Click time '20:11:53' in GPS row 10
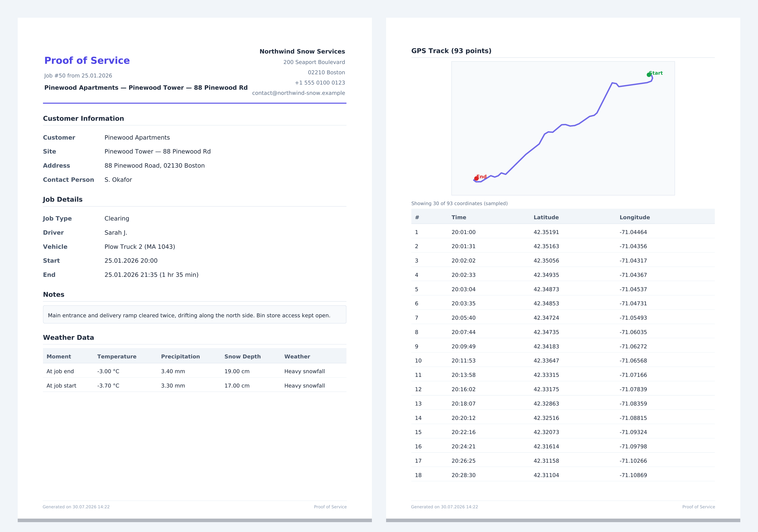This screenshot has width=758, height=532. (x=464, y=361)
